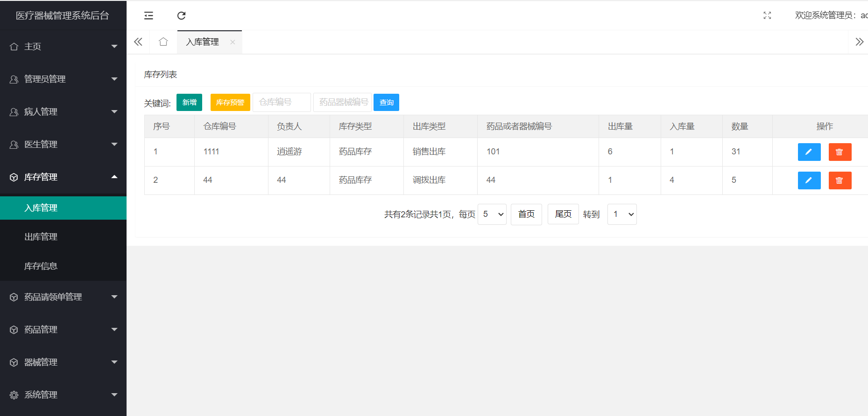The image size is (868, 416).
Task: Click the 管理员管理 user icon
Action: [14, 79]
